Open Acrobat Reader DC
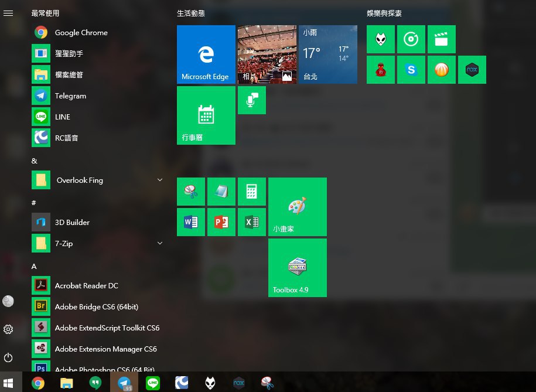Image resolution: width=536 pixels, height=392 pixels. click(98, 285)
